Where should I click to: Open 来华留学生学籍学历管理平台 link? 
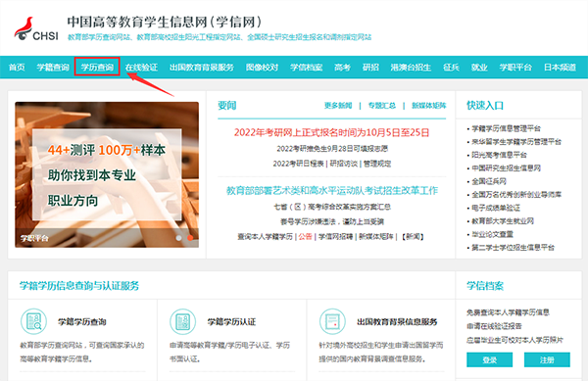click(516, 142)
